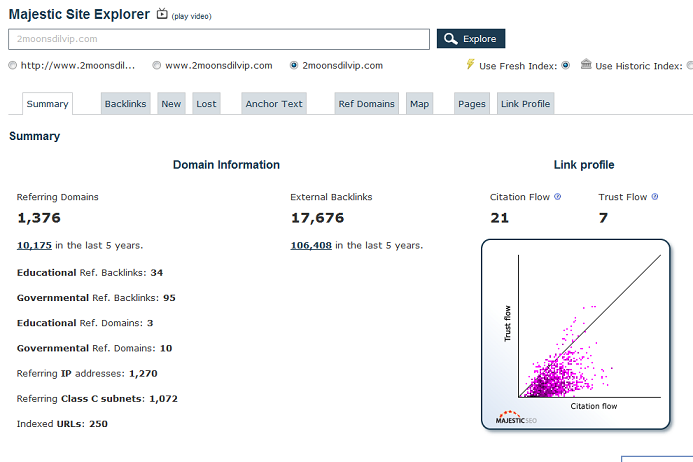Open the 10,175 referring domains link

tap(34, 245)
